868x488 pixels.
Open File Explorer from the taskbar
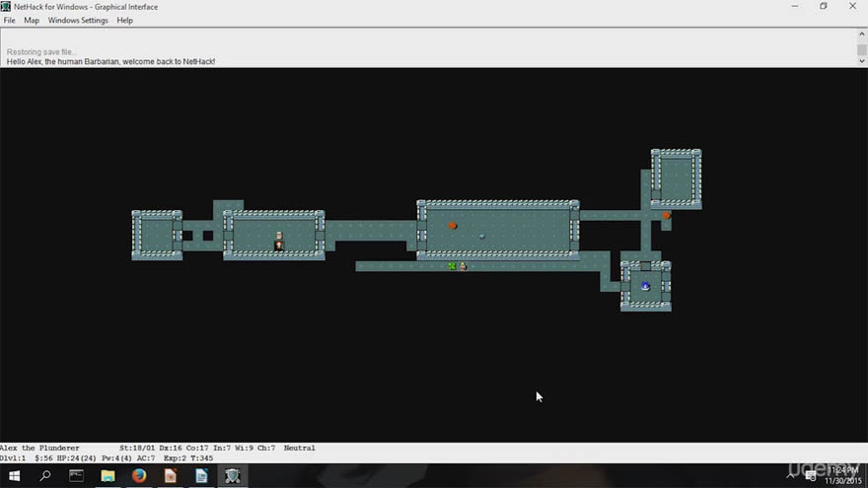[x=108, y=476]
